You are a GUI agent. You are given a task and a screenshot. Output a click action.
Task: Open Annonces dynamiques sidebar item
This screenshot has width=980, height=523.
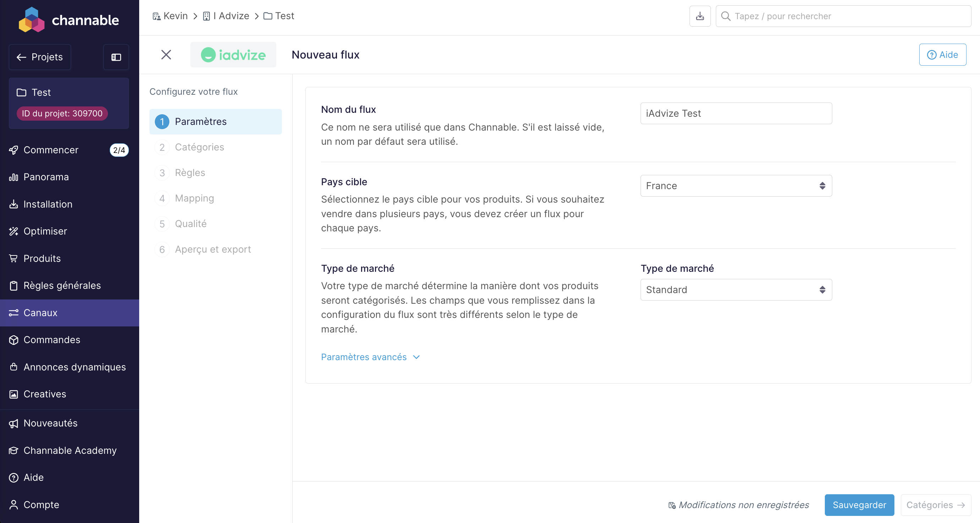75,367
